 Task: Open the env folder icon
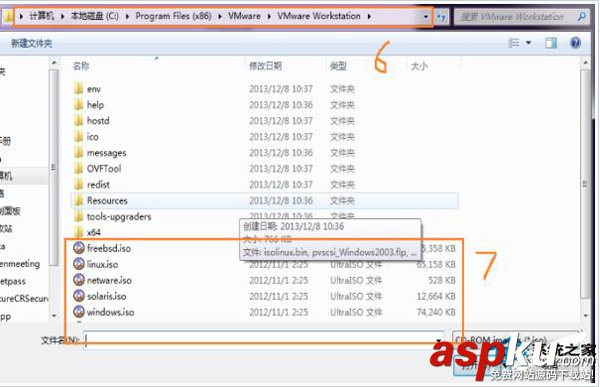(78, 89)
